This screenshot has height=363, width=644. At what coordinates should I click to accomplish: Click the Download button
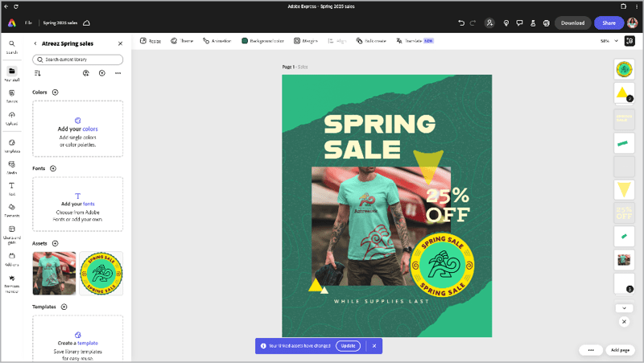572,23
